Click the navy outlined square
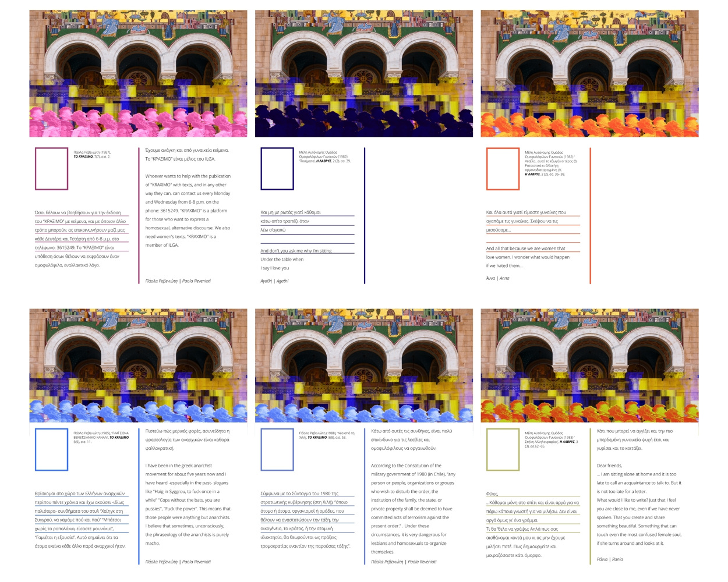Image resolution: width=728 pixels, height=582 pixels. (x=277, y=169)
